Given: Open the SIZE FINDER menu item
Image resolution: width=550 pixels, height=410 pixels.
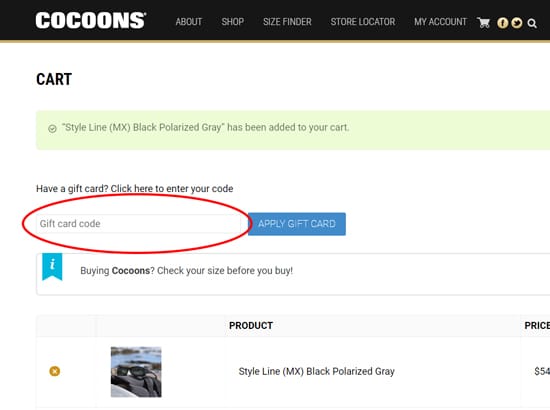Looking at the screenshot, I should click(x=287, y=22).
